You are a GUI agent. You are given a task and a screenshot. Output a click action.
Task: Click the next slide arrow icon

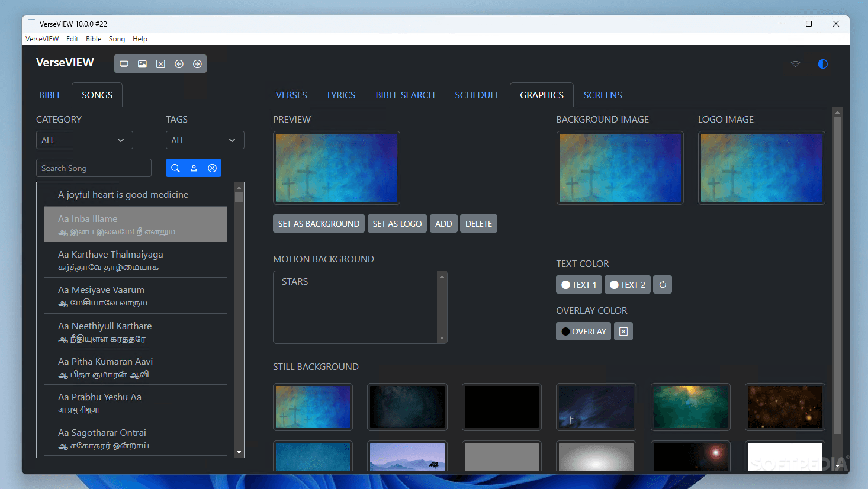point(197,64)
